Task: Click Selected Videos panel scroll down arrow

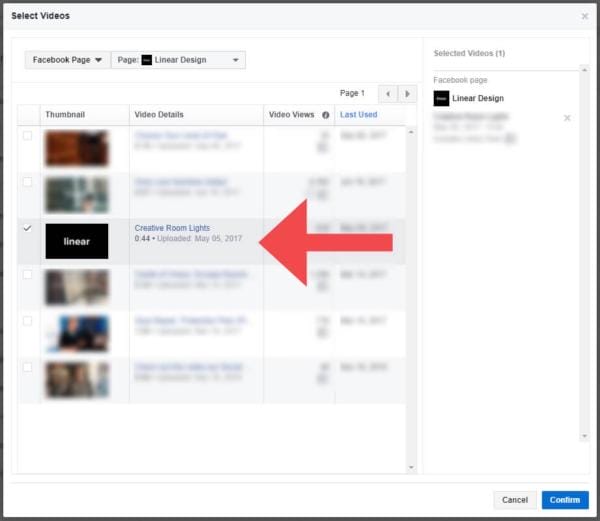Action: (x=584, y=436)
